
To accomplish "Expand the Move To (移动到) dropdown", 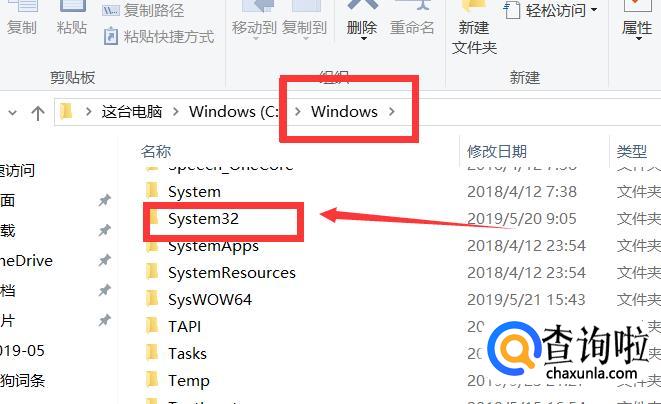I will pos(255,39).
